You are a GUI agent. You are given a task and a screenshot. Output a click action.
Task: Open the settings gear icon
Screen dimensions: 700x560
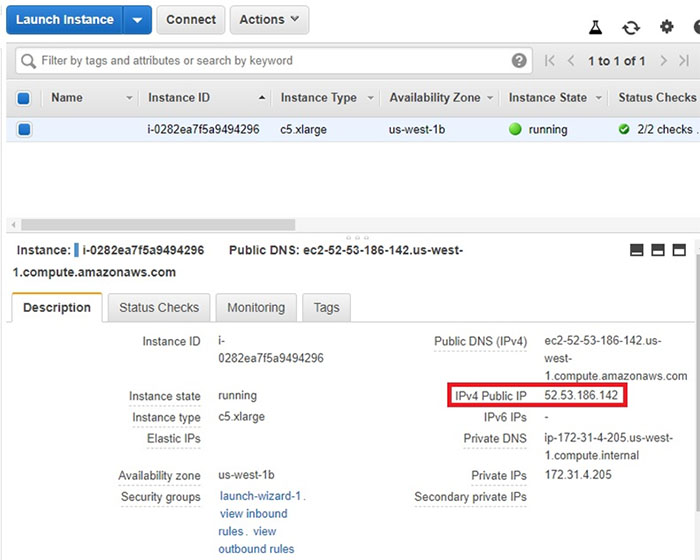[x=667, y=28]
